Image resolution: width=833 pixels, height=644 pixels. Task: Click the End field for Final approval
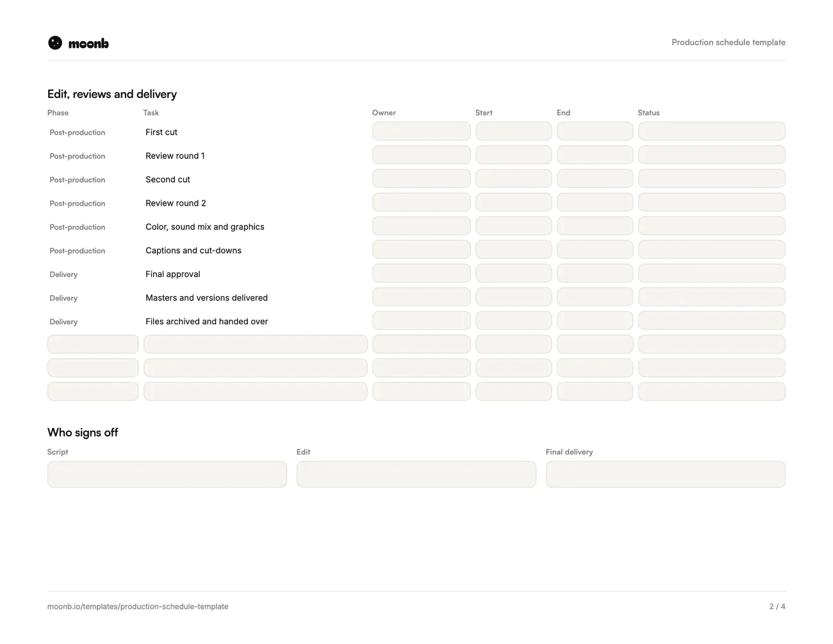coord(595,274)
